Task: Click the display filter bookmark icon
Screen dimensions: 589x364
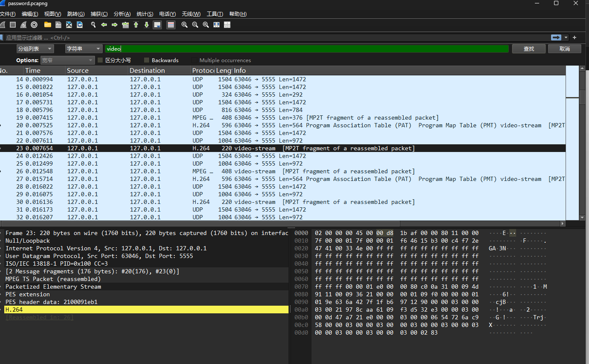Action: (2, 37)
